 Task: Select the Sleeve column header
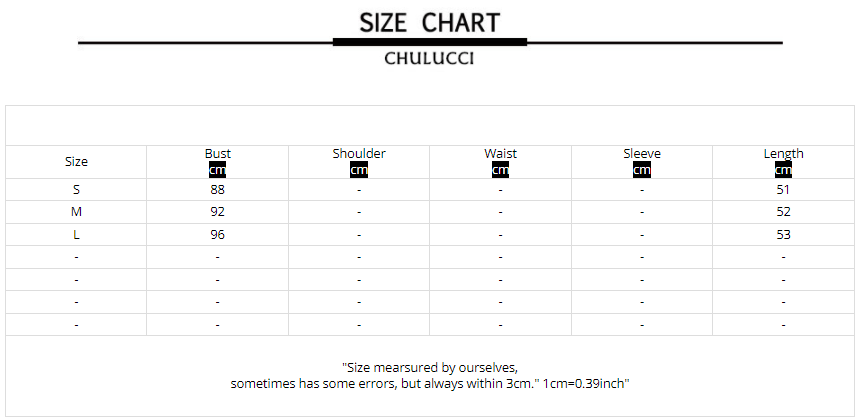point(642,153)
